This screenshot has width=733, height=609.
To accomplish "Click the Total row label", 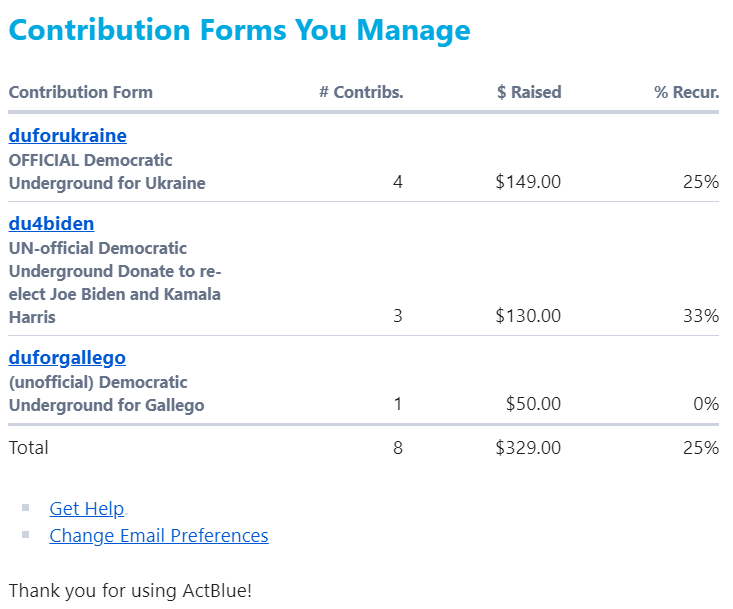I will [29, 448].
